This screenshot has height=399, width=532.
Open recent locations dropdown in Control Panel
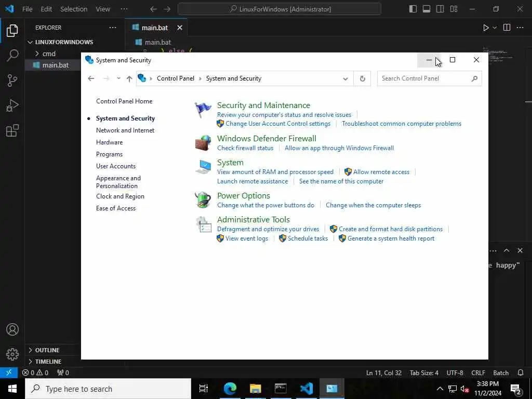118,78
